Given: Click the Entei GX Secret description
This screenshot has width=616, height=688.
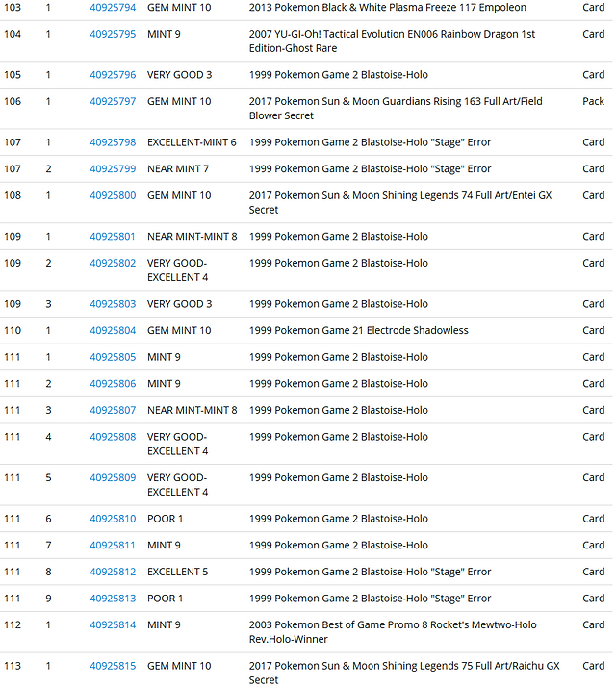Looking at the screenshot, I should point(400,202).
